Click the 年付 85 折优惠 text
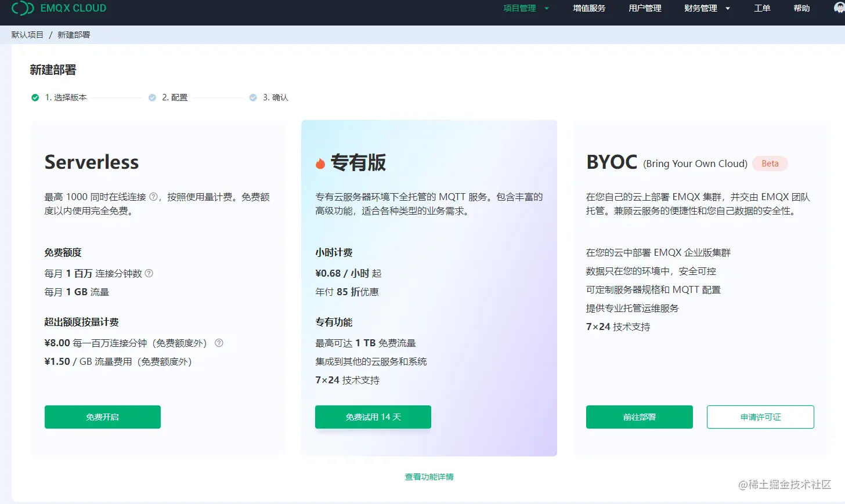 [347, 292]
